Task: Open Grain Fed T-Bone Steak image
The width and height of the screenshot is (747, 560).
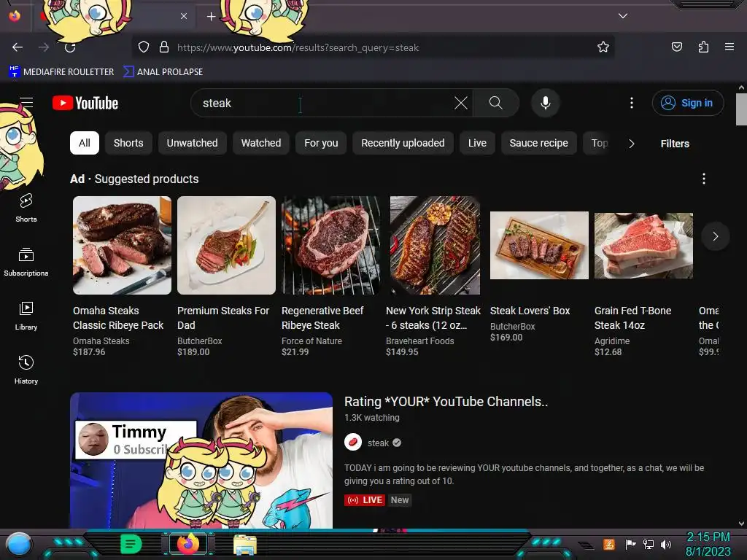Action: coord(643,245)
